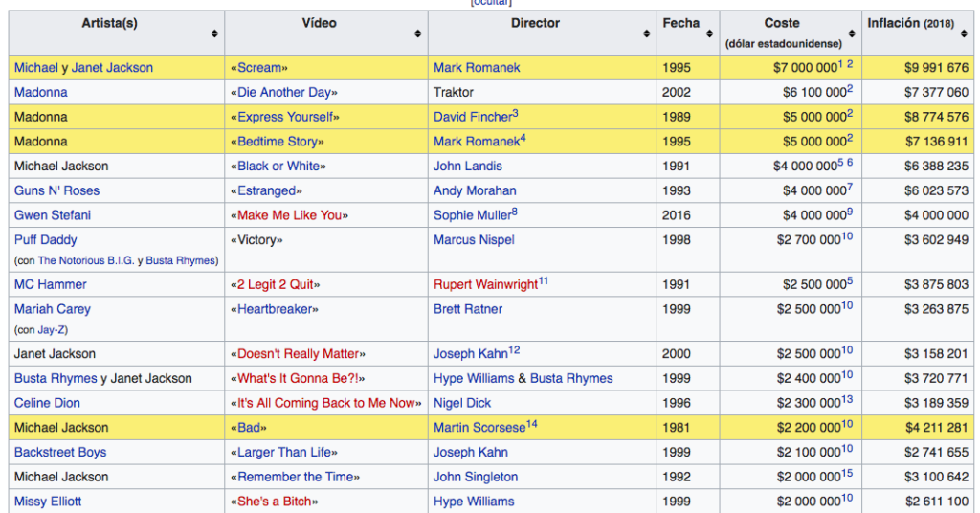Open red link «What's It Gonna Be?!»
This screenshot has width=980, height=513.
pyautogui.click(x=298, y=379)
